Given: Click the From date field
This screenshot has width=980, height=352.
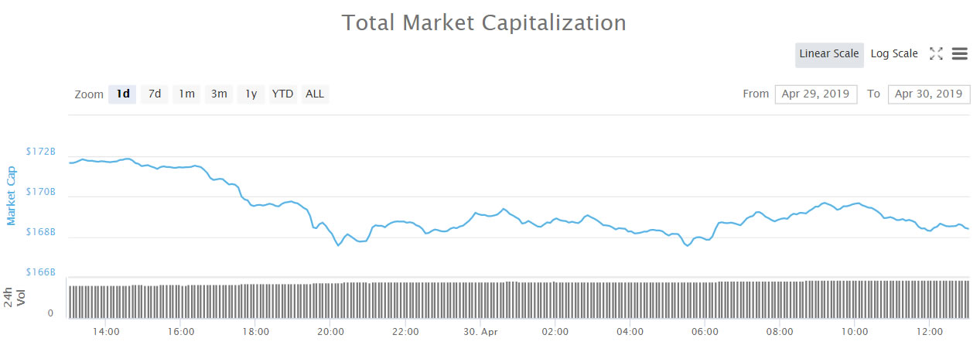Looking at the screenshot, I should pyautogui.click(x=815, y=94).
